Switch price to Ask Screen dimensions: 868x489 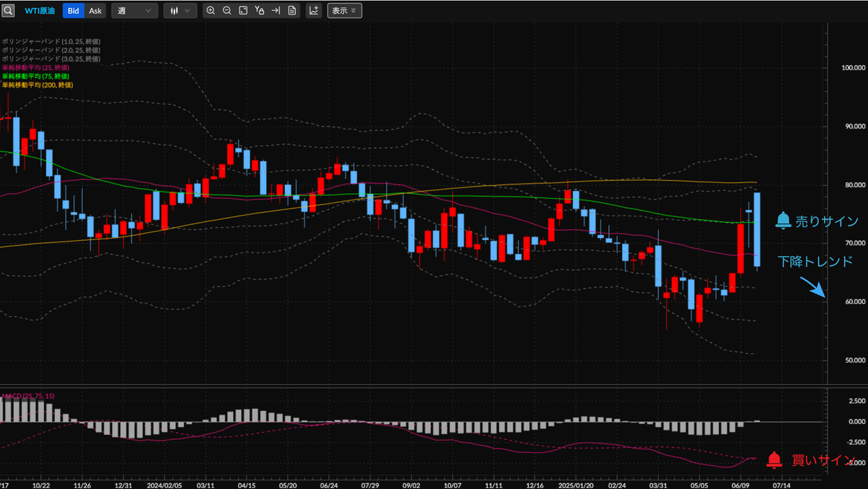pos(95,11)
